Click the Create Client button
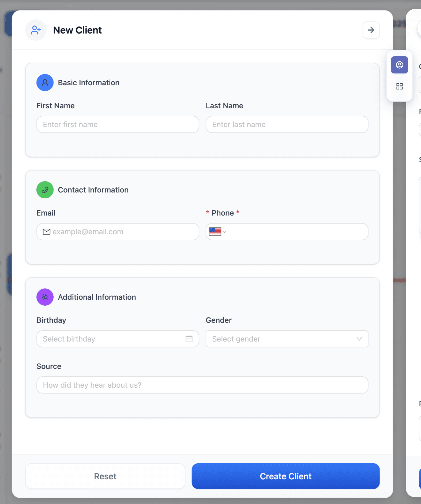 pos(285,476)
